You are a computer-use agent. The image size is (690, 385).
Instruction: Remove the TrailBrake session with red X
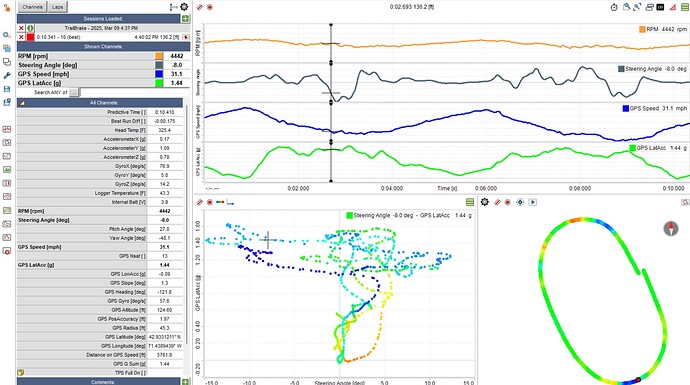tap(21, 28)
